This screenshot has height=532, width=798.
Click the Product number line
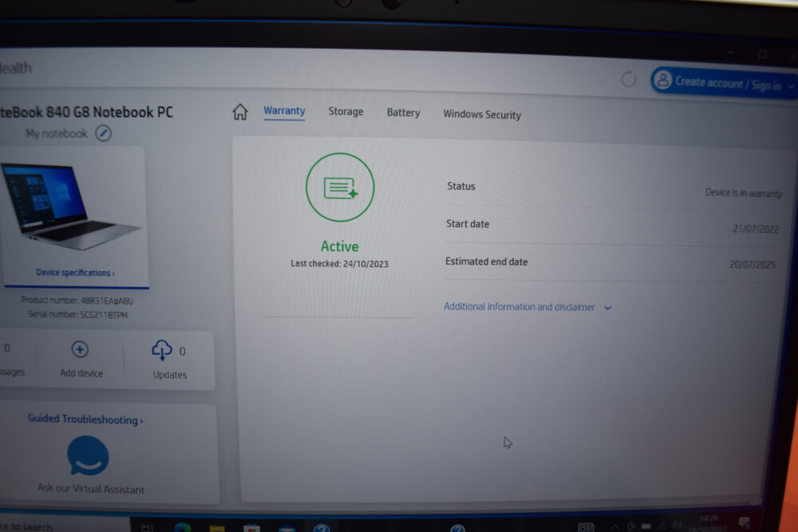click(x=77, y=300)
